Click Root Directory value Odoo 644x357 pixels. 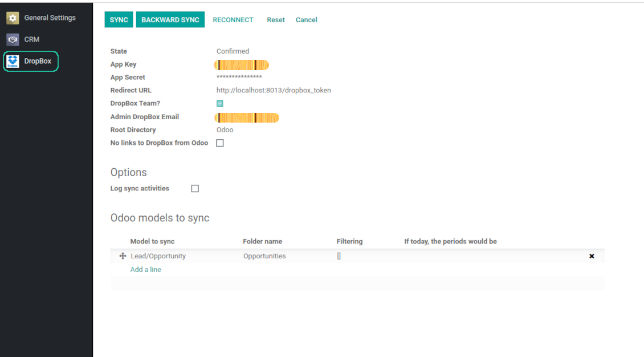(x=225, y=130)
